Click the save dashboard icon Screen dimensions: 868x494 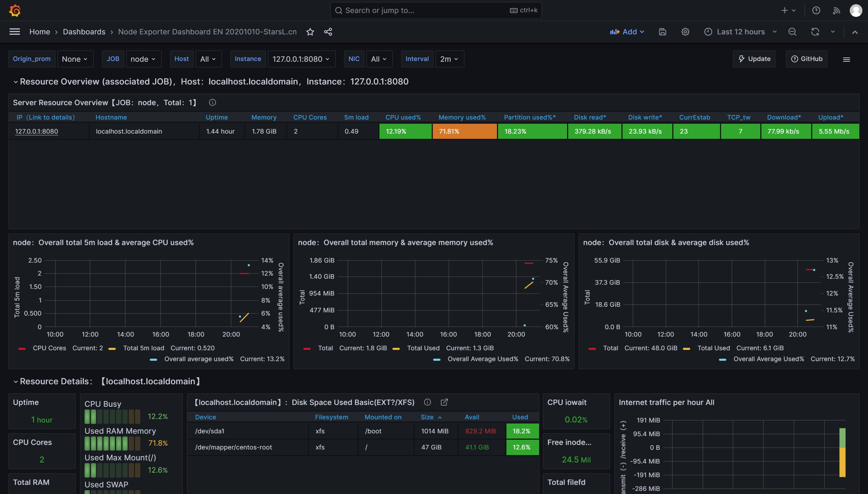662,32
